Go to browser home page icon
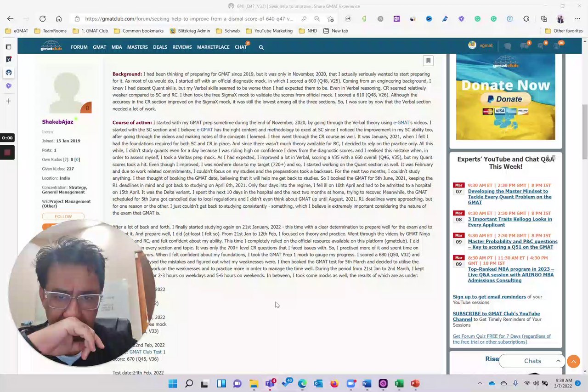The image size is (588, 392). 59,19
